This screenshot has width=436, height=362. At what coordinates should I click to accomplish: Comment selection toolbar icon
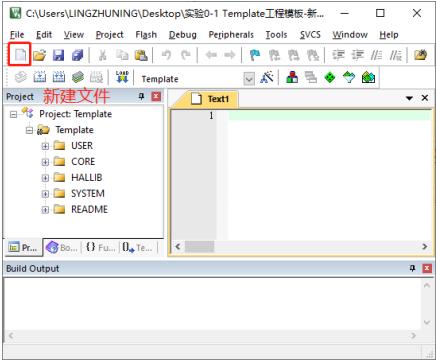click(376, 55)
